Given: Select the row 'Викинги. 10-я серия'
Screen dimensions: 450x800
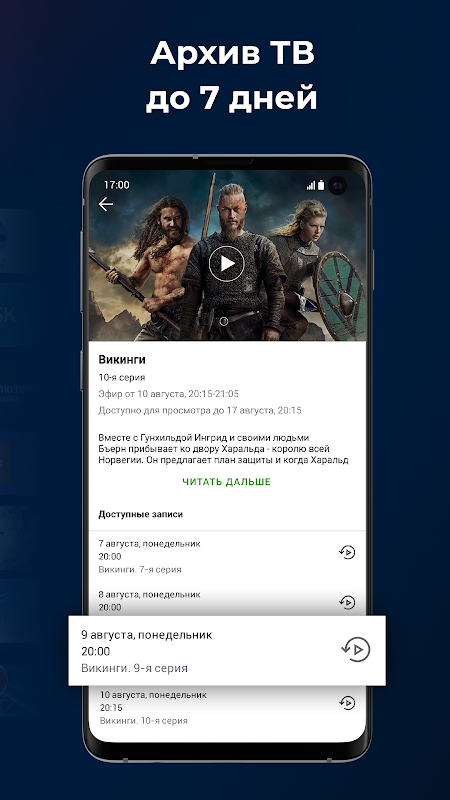Looking at the screenshot, I should pyautogui.click(x=227, y=708).
